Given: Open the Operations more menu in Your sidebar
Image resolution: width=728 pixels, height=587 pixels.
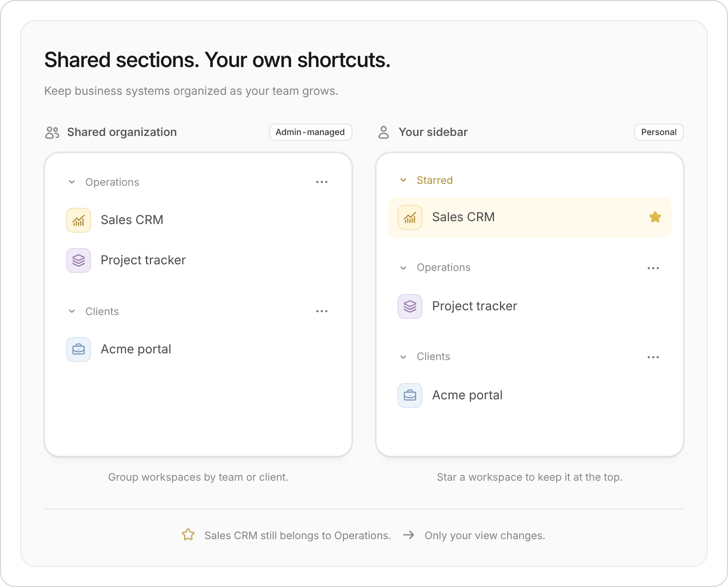Looking at the screenshot, I should [x=653, y=268].
